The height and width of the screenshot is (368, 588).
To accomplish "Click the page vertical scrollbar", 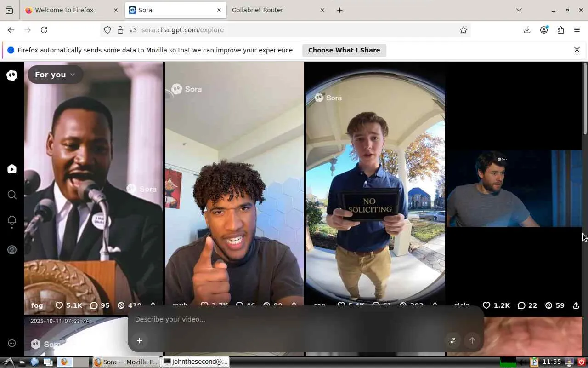I will click(x=585, y=99).
